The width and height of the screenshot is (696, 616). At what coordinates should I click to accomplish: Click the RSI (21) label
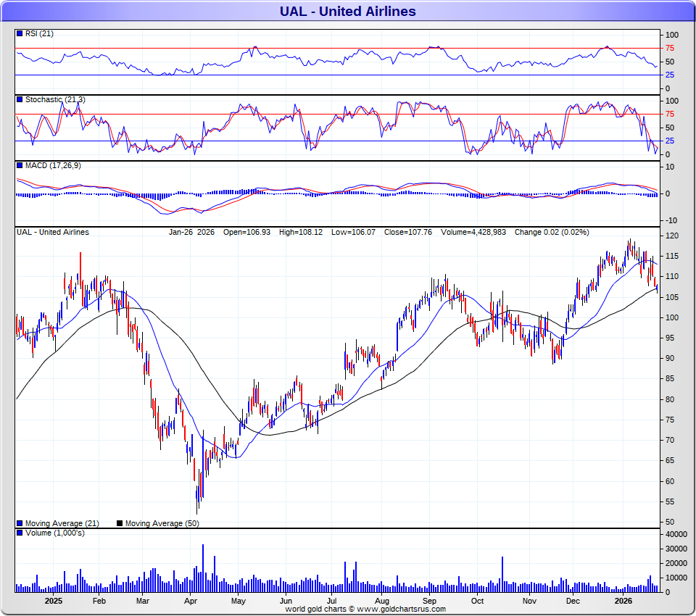39,34
